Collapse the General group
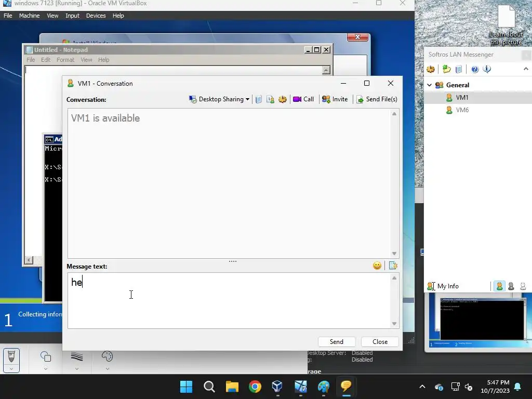Image resolution: width=532 pixels, height=399 pixels. [x=430, y=85]
